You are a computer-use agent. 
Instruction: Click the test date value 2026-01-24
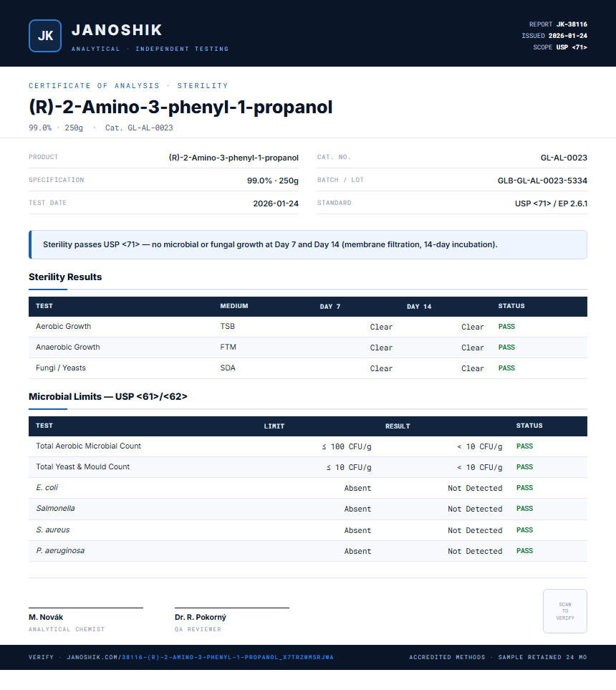coord(276,203)
